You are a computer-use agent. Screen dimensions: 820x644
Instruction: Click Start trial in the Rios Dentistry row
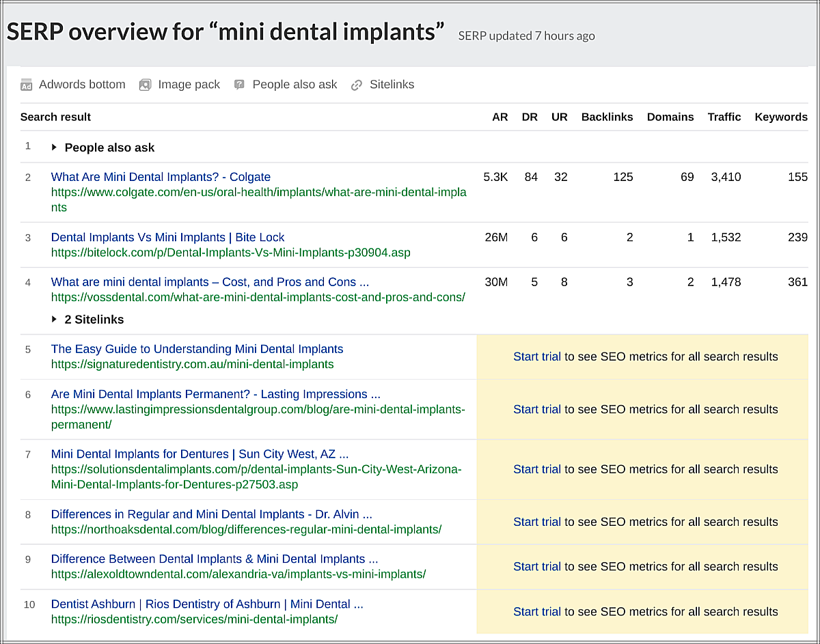pos(536,612)
